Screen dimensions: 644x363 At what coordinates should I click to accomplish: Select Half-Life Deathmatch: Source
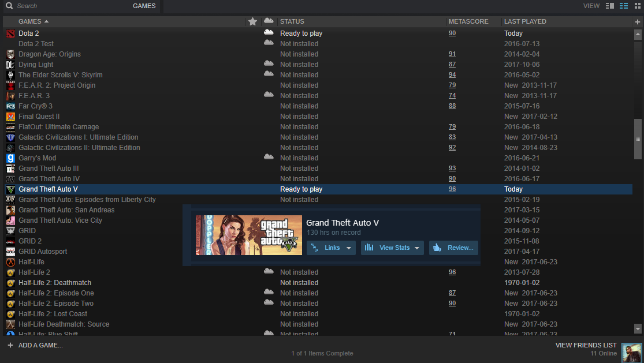tap(64, 324)
